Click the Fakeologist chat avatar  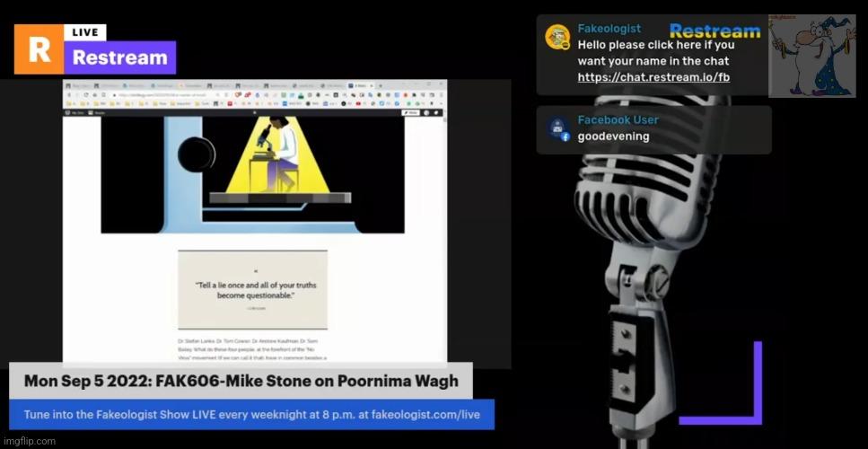click(x=557, y=37)
